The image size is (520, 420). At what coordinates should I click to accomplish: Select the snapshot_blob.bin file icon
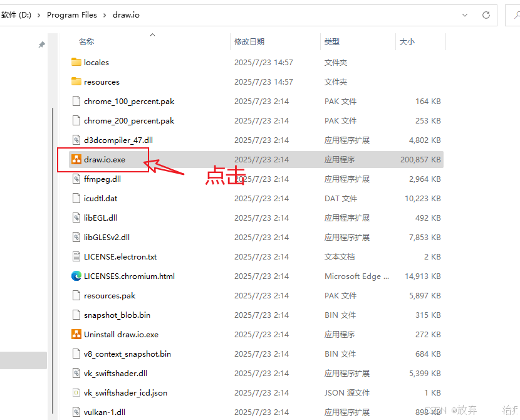click(x=76, y=315)
